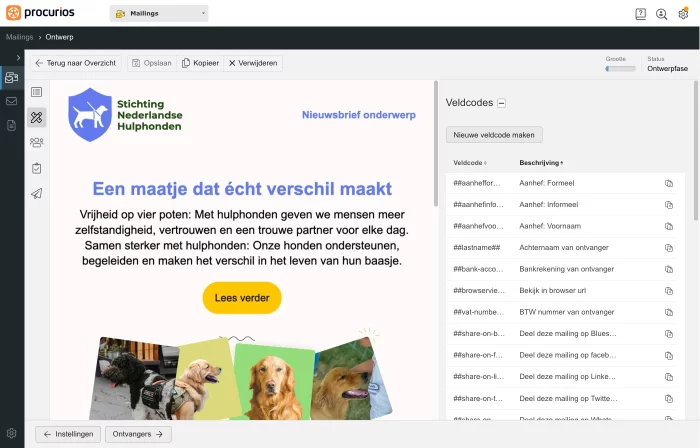Sort by the Veldcode column header
Image resolution: width=700 pixels, height=448 pixels.
[x=469, y=162]
